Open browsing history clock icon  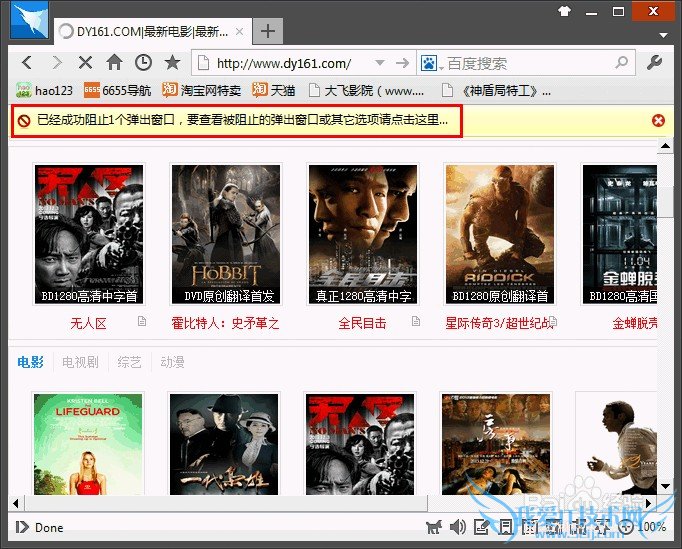[143, 62]
